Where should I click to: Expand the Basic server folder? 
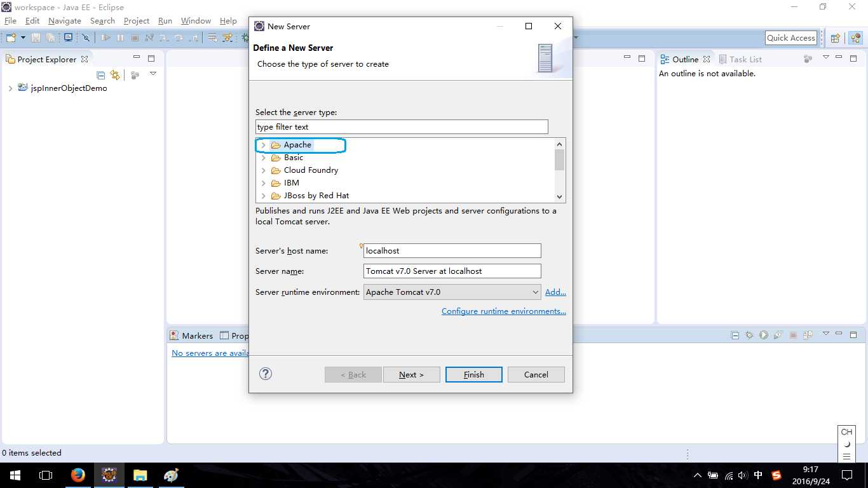click(x=263, y=158)
